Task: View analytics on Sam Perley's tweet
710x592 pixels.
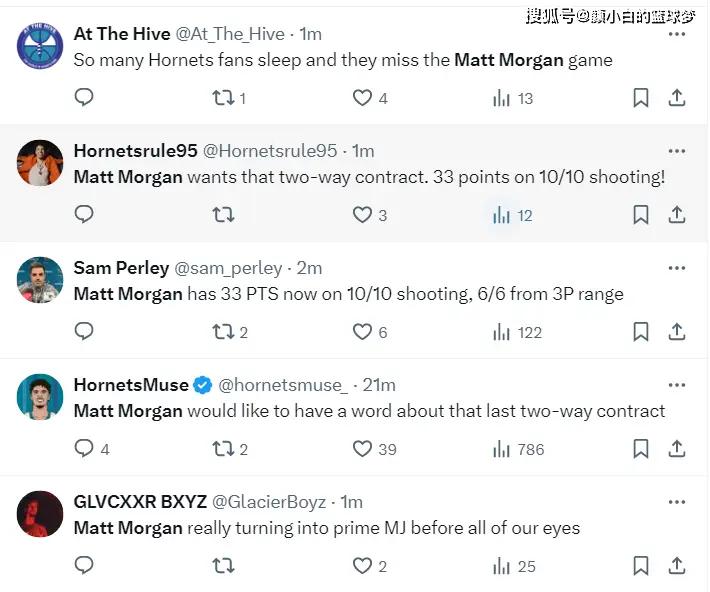Action: click(x=502, y=332)
